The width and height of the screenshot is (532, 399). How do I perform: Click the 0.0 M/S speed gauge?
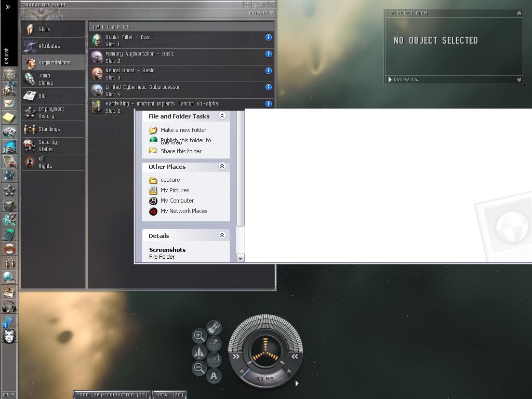pyautogui.click(x=265, y=379)
